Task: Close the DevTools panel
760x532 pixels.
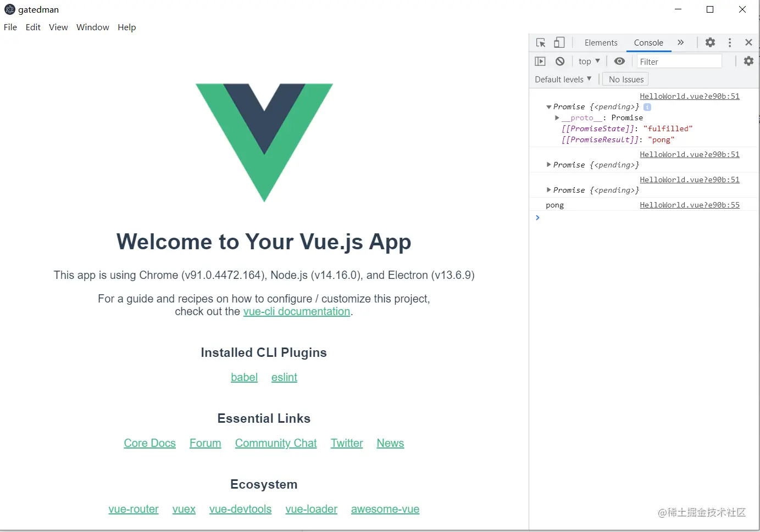Action: point(748,42)
